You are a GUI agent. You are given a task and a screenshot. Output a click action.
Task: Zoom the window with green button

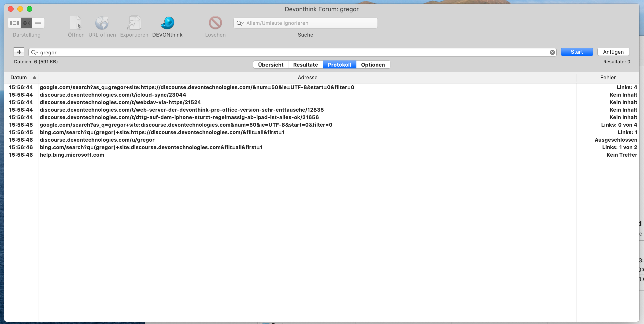[x=30, y=9]
